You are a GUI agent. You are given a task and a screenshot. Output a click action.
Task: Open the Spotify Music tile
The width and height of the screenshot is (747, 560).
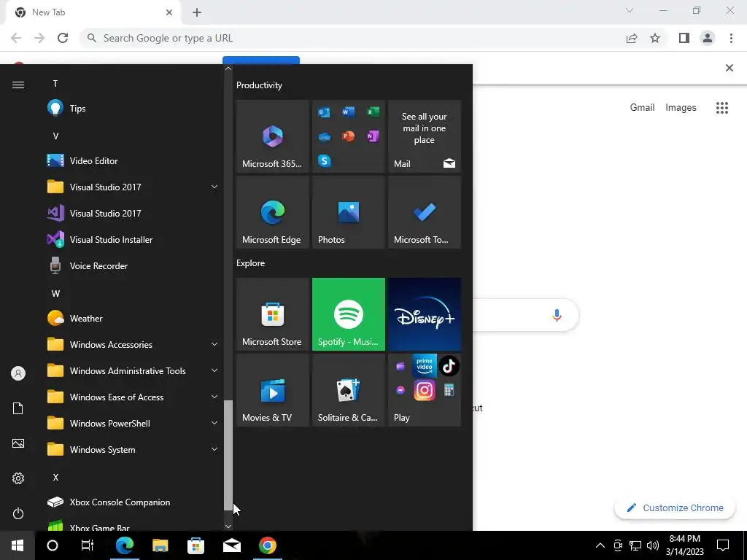[x=348, y=314]
